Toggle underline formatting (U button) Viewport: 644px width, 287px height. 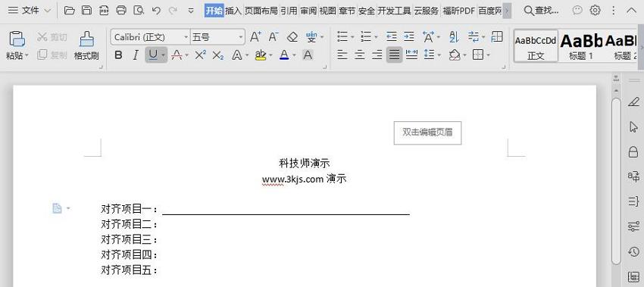[x=153, y=55]
